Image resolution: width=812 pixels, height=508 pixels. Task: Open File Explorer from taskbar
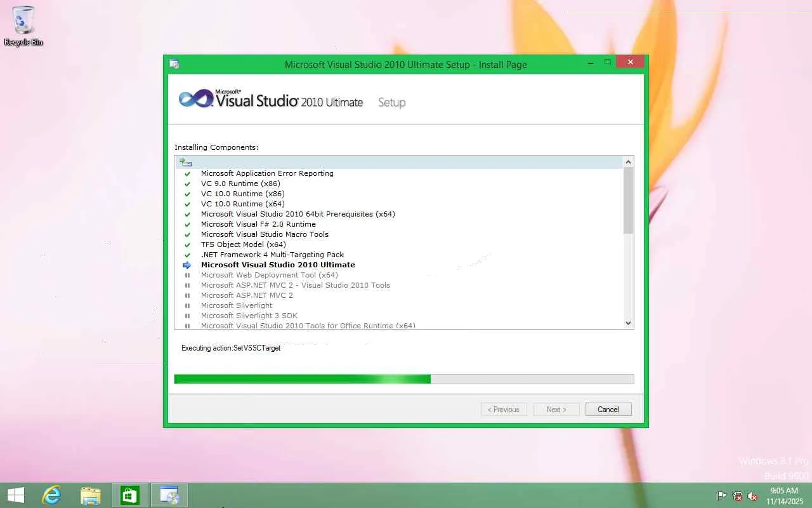click(x=91, y=495)
